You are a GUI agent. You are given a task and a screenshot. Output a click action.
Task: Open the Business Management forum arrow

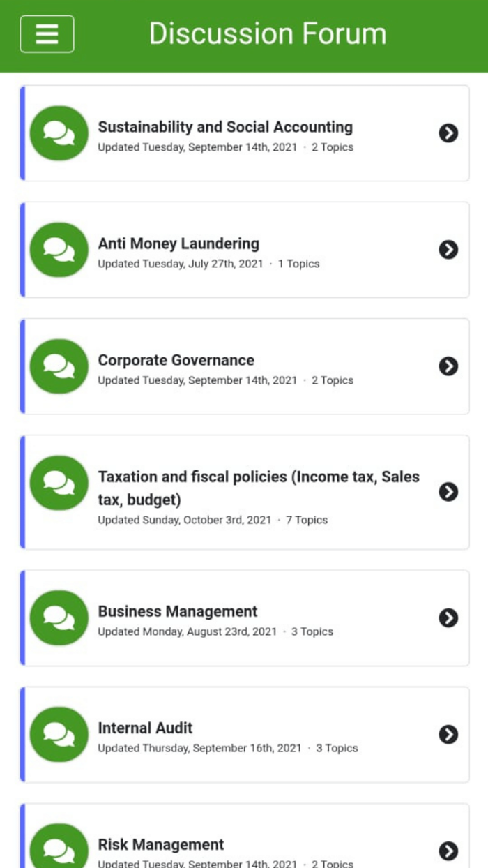pyautogui.click(x=448, y=618)
